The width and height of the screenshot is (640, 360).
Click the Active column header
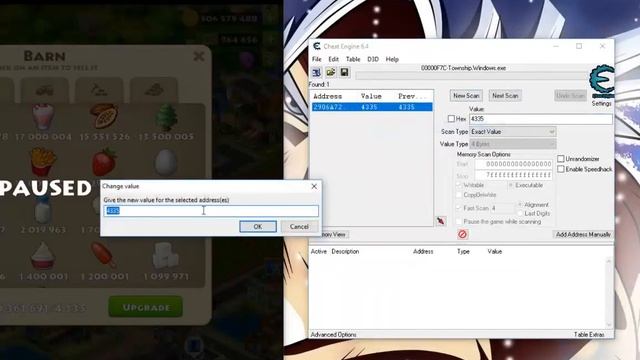click(x=319, y=251)
